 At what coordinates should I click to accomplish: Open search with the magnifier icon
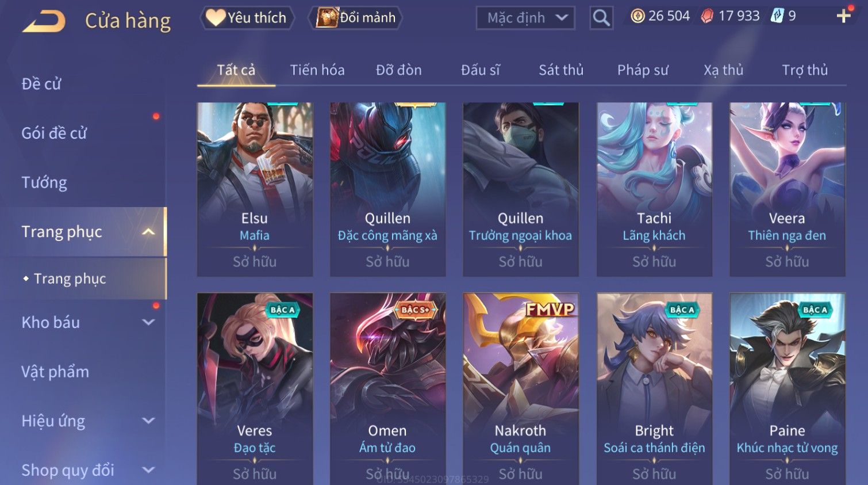pos(601,18)
